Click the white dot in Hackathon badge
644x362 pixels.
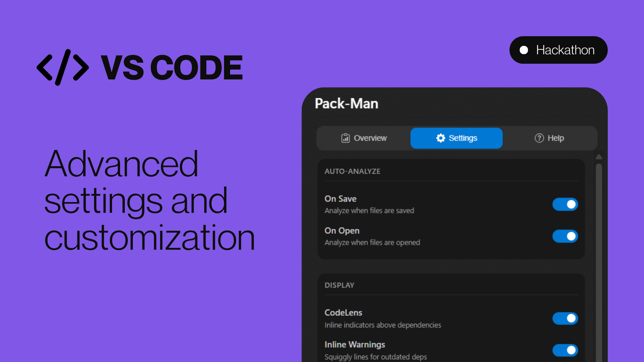(x=524, y=50)
